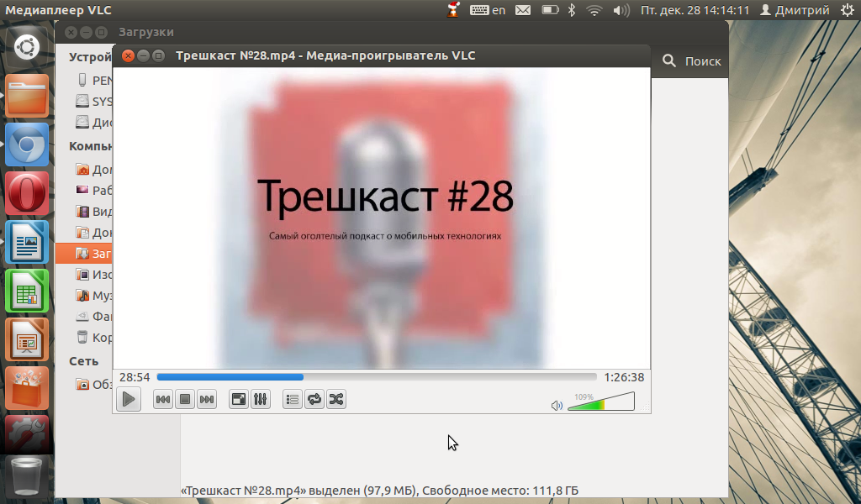Toggle VLC shuffle random playback
861x504 pixels.
pos(336,399)
